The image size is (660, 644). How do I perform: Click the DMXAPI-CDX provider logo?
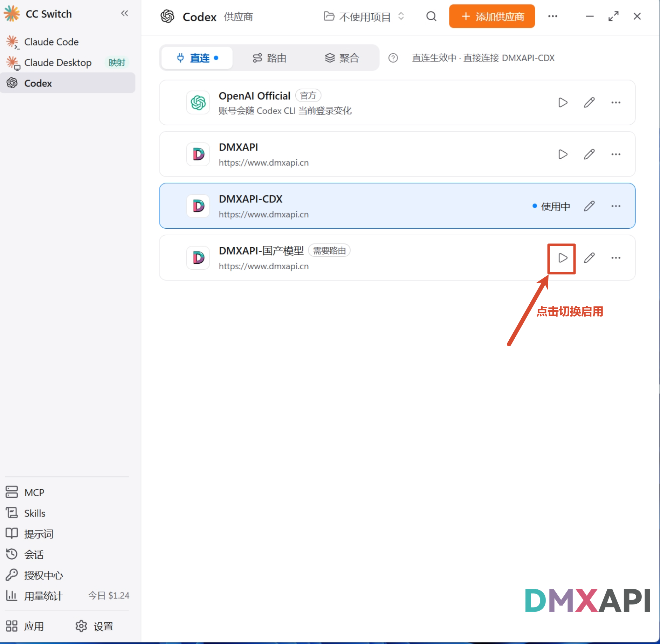click(198, 206)
